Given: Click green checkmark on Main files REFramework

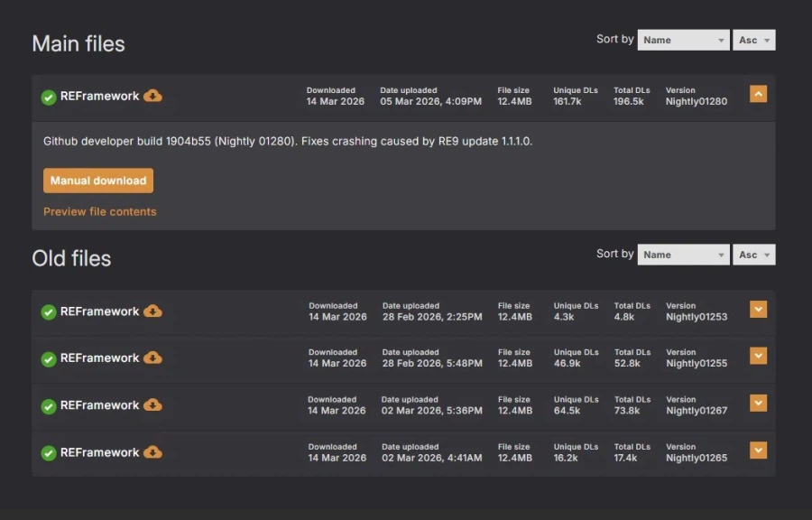Looking at the screenshot, I should [x=49, y=97].
